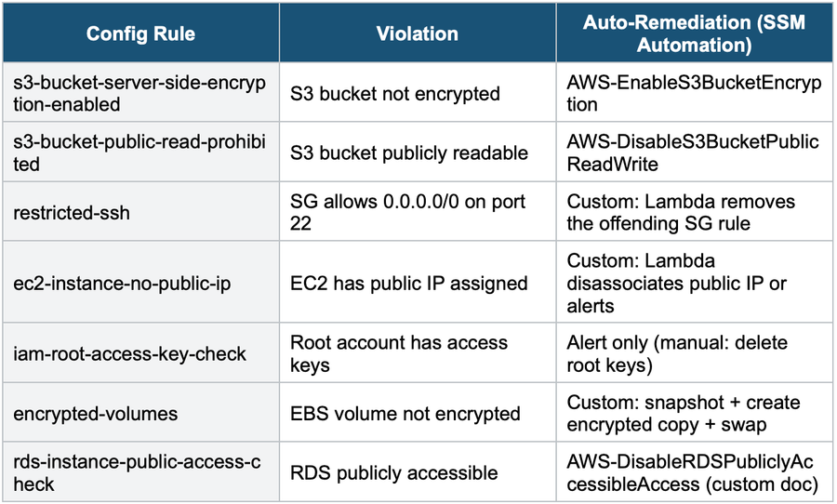Select the s3-bucket-public-read-prohibited rule cell

139,153
